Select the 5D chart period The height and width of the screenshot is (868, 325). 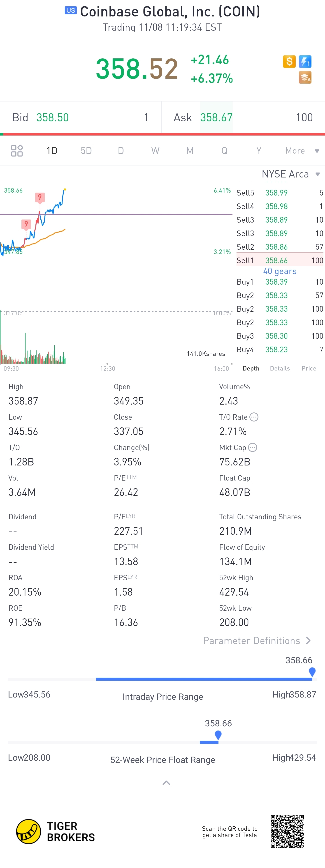pos(86,151)
